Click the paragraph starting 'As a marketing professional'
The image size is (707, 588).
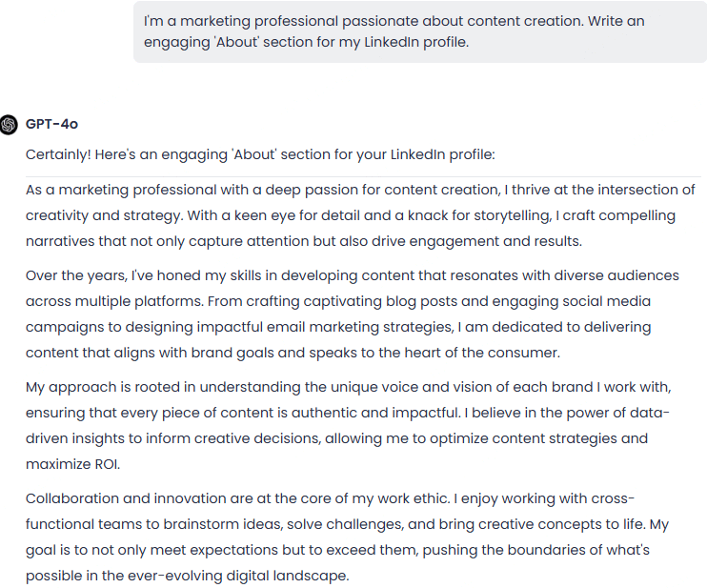pyautogui.click(x=360, y=215)
